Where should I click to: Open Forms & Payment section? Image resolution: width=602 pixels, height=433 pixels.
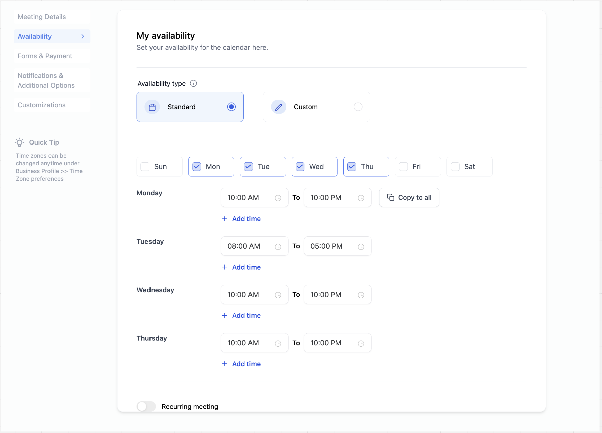click(x=52, y=56)
